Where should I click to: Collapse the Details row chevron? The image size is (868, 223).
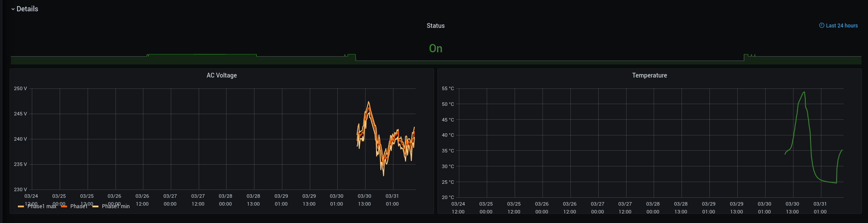coord(13,9)
